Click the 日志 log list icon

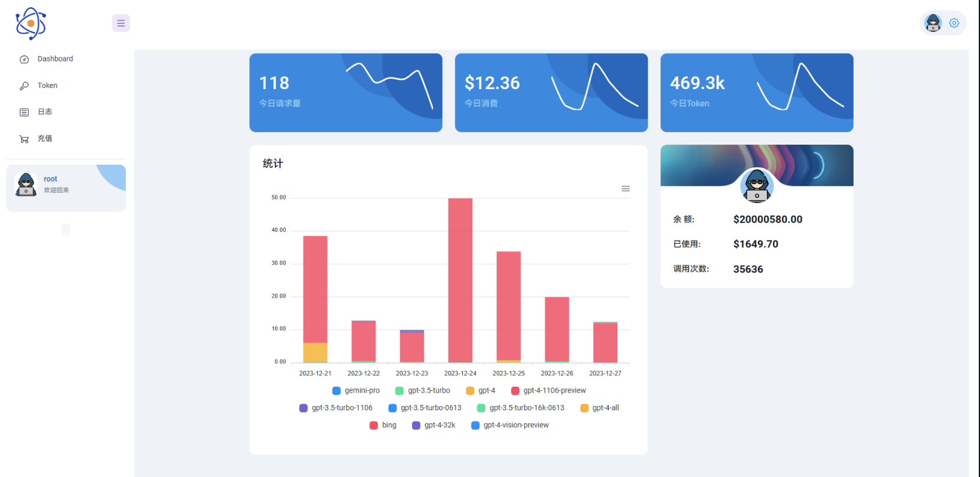click(24, 112)
